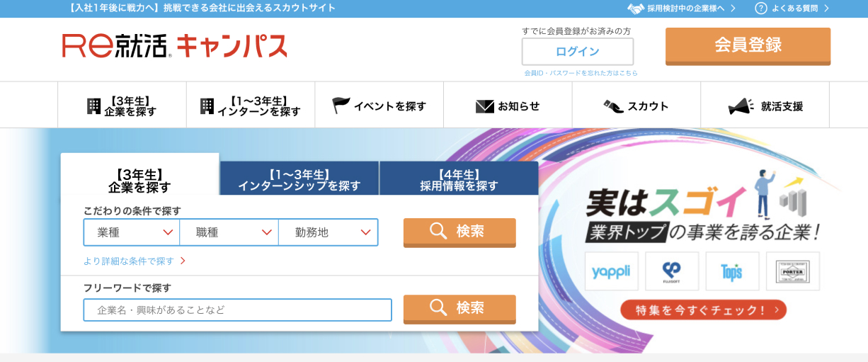
Task: Open 就活支援 menu item
Action: pyautogui.click(x=765, y=106)
